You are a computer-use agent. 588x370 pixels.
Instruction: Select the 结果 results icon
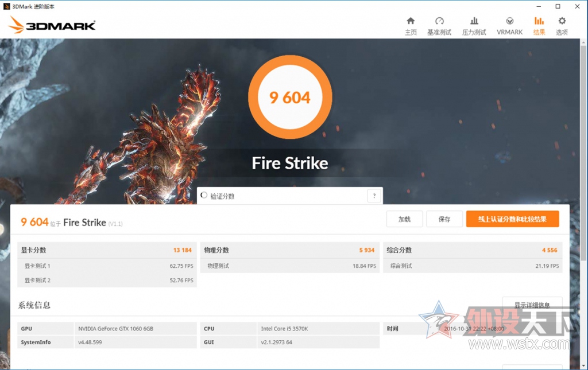pos(539,21)
